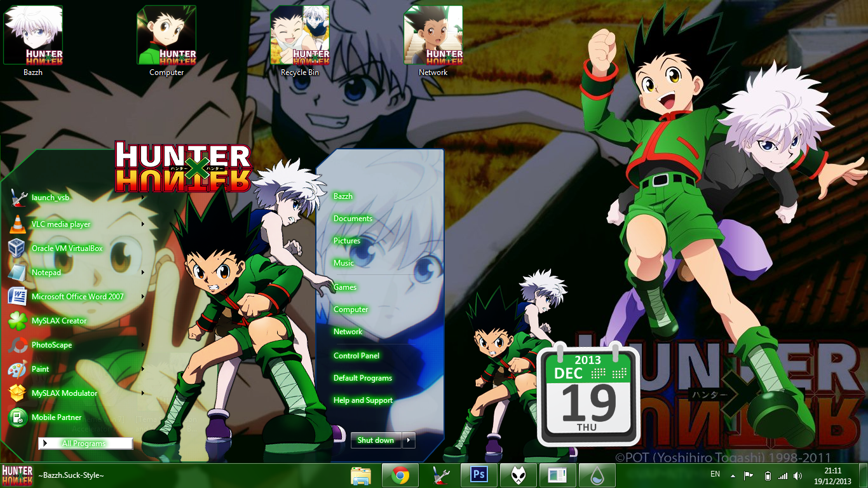Show hidden tray icons arrow
The width and height of the screenshot is (868, 488).
733,475
